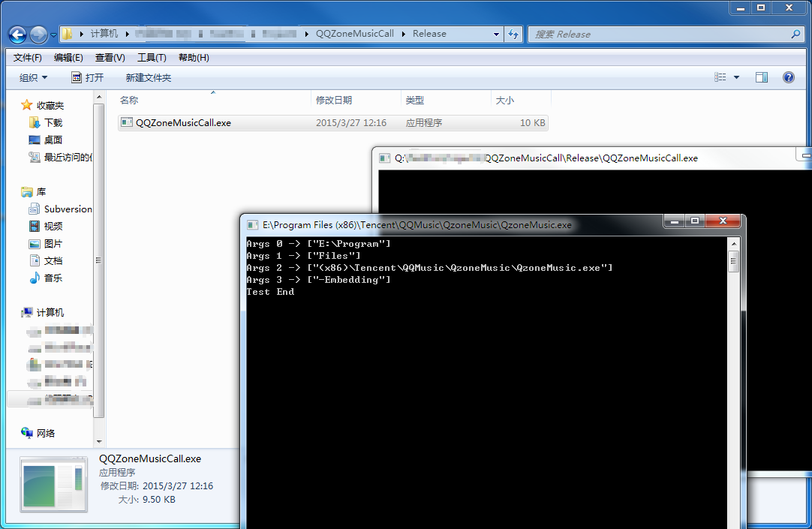
Task: Open the address bar history dropdown
Action: coord(496,35)
